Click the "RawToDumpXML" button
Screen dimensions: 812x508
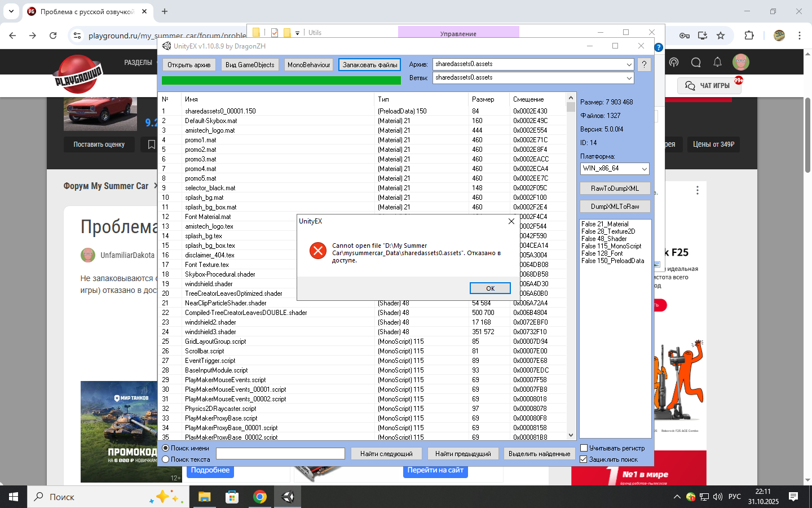pyautogui.click(x=615, y=189)
